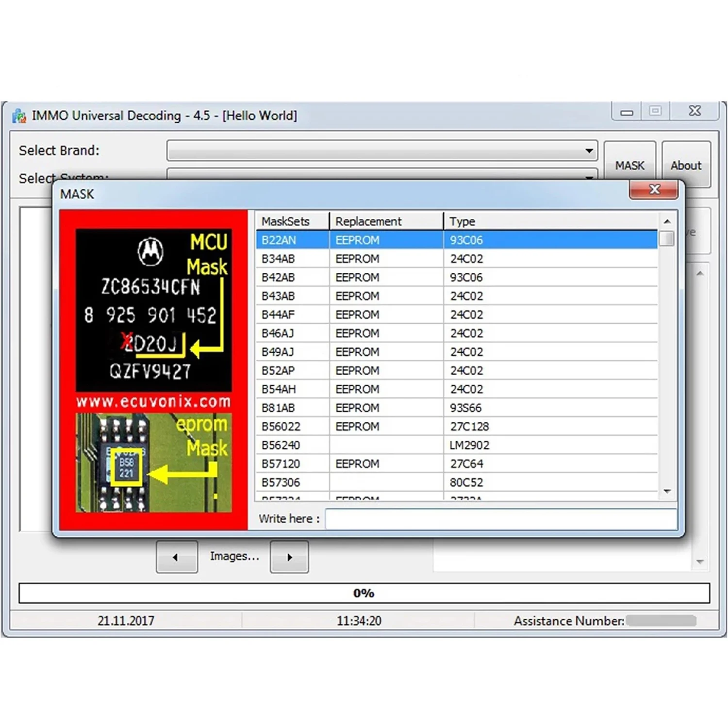Click the previous image arrow button

[x=177, y=557]
